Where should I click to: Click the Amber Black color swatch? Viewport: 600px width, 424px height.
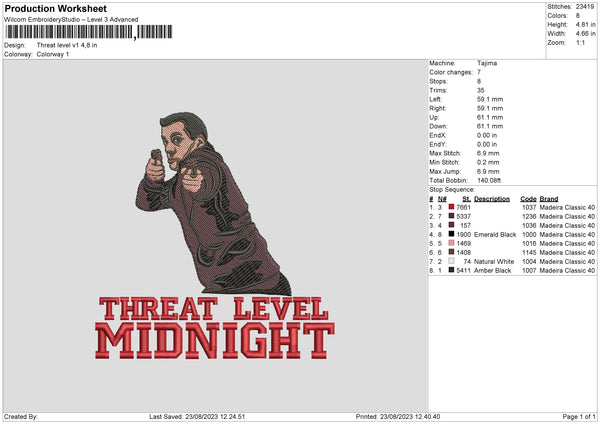point(452,270)
